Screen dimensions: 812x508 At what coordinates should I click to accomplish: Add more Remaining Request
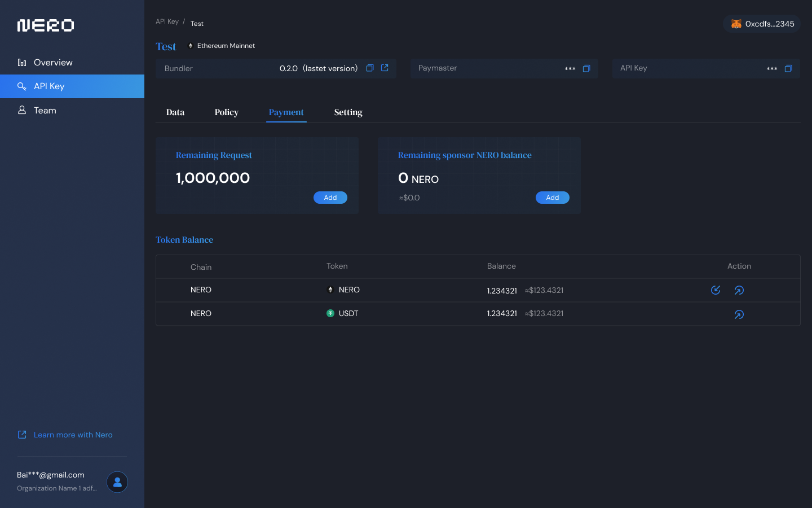330,198
